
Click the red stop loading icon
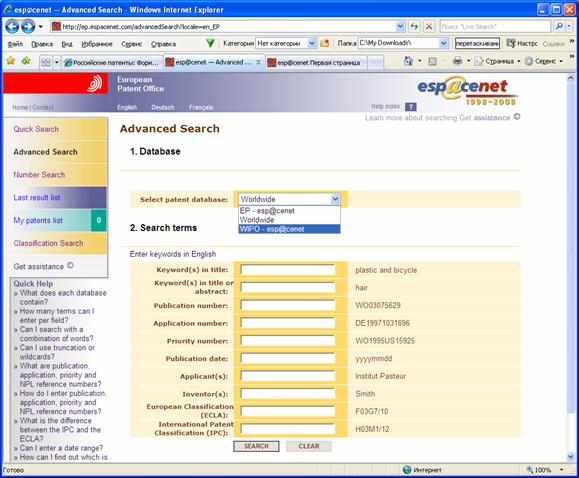429,27
